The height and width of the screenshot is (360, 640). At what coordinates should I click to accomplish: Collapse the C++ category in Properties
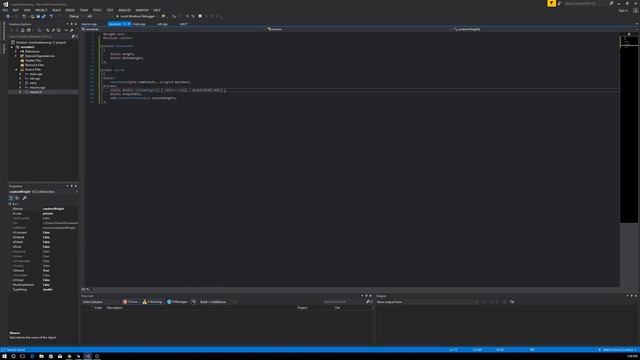[x=10, y=204]
